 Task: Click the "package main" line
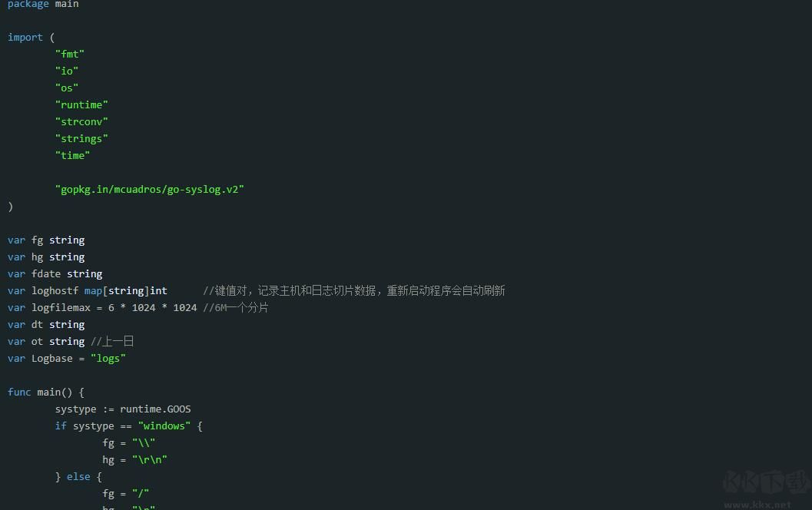coord(43,5)
